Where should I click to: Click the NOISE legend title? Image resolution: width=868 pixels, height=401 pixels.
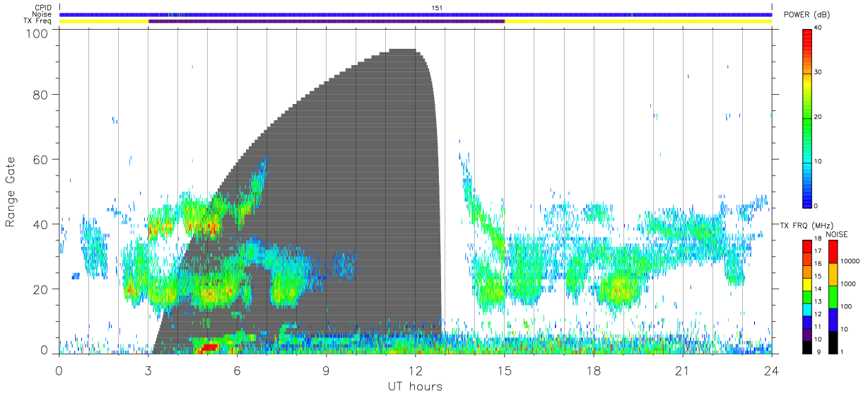click(x=838, y=234)
